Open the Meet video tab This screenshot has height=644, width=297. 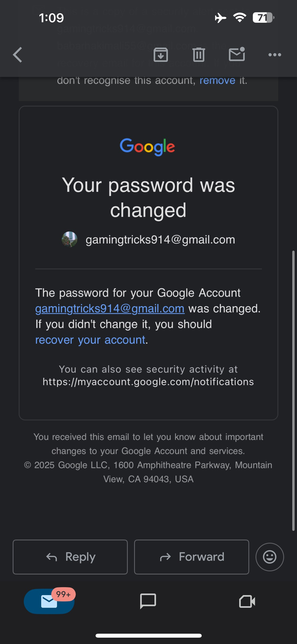click(x=247, y=601)
